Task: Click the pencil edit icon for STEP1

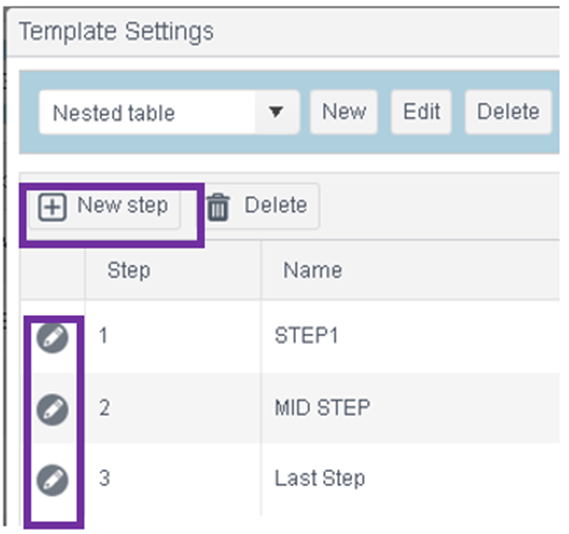Action: click(53, 338)
